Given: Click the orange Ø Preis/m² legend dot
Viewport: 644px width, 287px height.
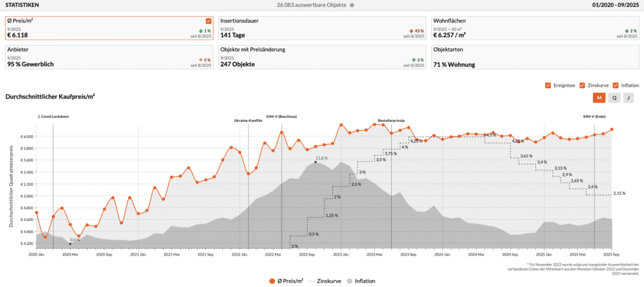Looking at the screenshot, I should (x=272, y=281).
